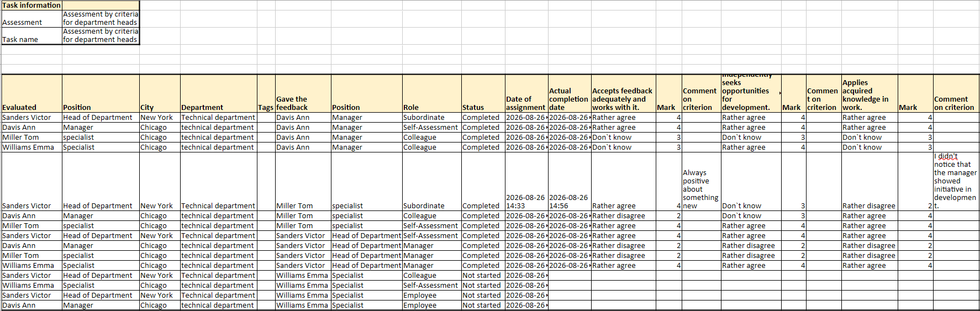Click the 'Tags' column header
Image resolution: width=980 pixels, height=311 pixels.
(266, 94)
